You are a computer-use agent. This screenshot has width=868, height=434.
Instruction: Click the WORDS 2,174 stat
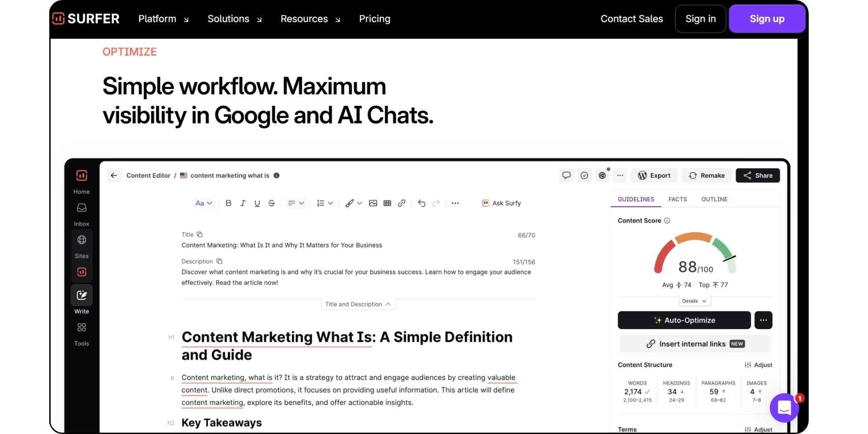637,392
